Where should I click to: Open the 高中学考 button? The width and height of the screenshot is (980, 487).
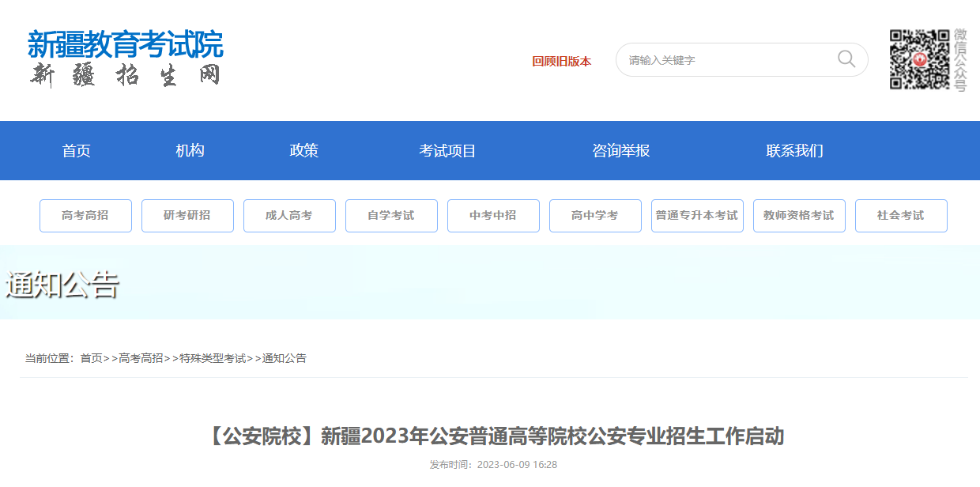595,216
